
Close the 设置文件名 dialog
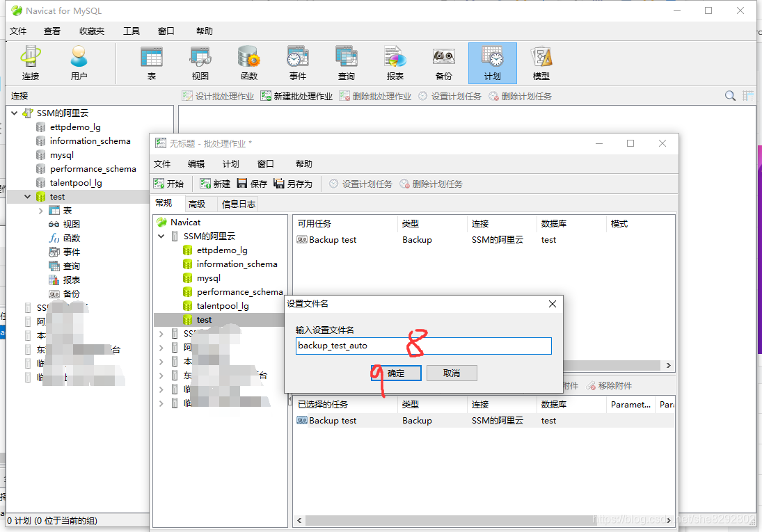tap(553, 304)
